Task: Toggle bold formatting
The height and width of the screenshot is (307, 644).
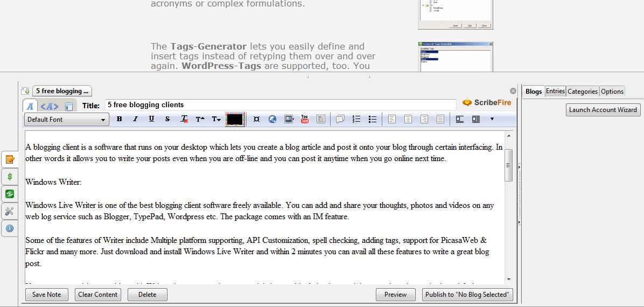Action: [x=119, y=119]
